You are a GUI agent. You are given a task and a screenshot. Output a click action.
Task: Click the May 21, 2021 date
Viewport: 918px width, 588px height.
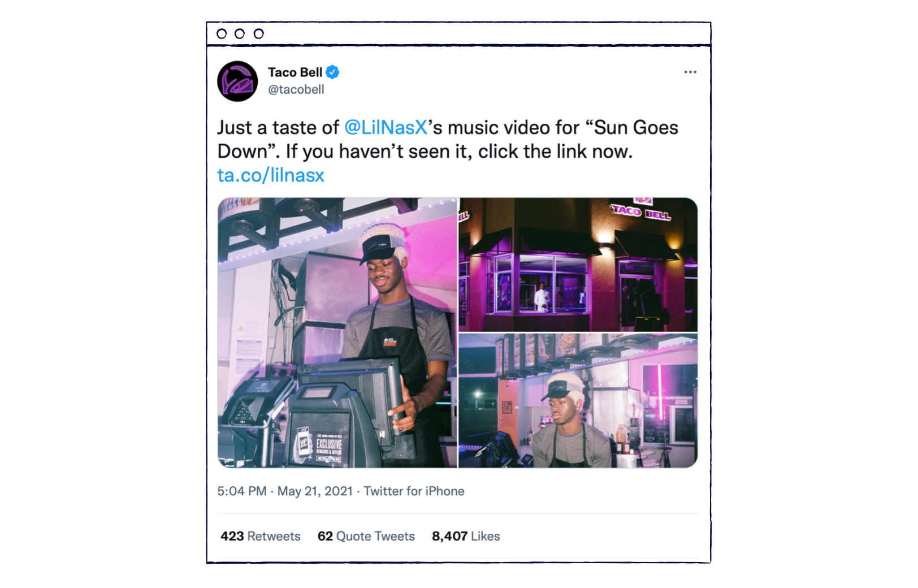point(315,491)
